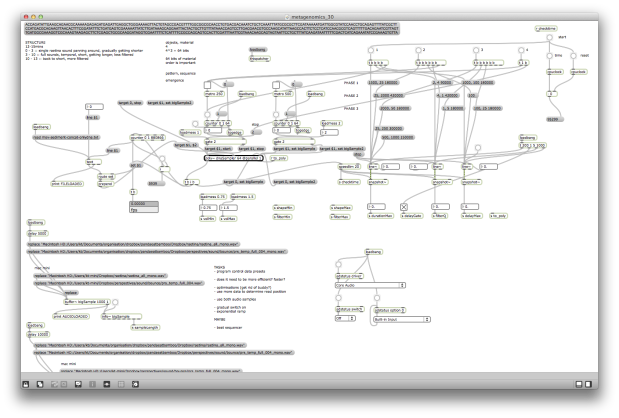Click 'target 0, set bigSample' message box

point(244,182)
